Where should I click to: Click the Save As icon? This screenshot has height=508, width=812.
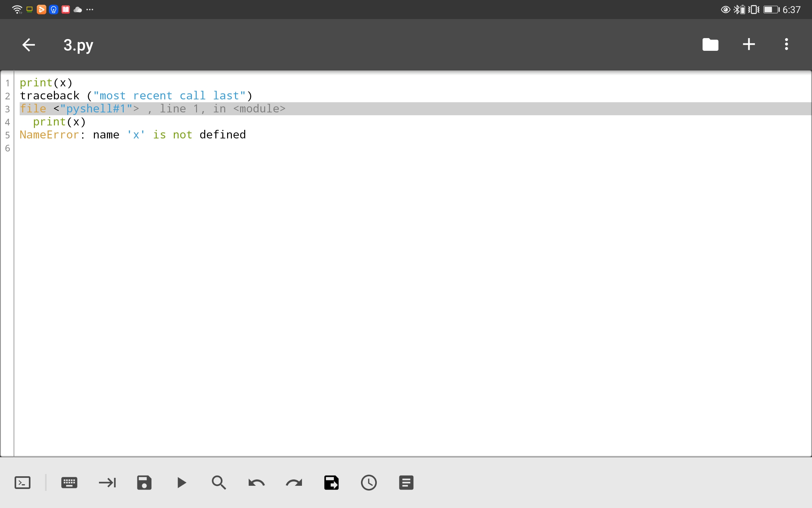[331, 483]
